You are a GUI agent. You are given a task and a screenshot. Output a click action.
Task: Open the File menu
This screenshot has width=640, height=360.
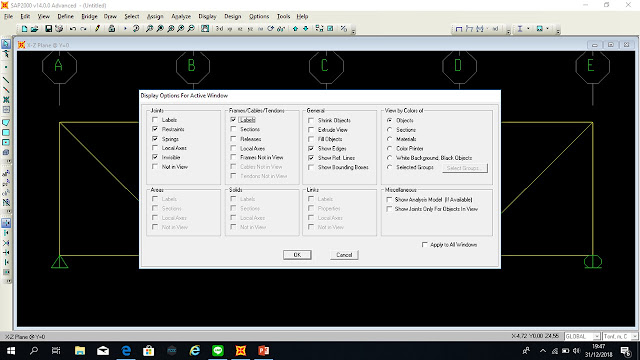(9, 16)
